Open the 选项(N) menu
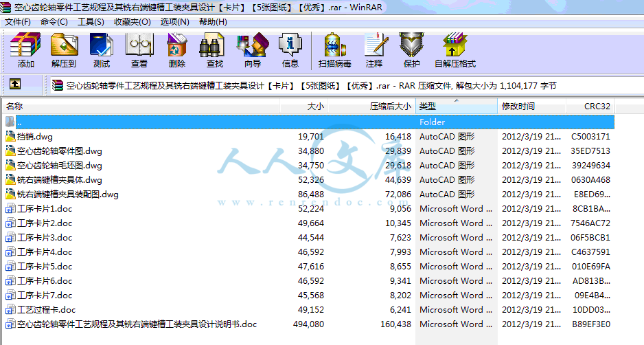The image size is (644, 345). pyautogui.click(x=174, y=22)
